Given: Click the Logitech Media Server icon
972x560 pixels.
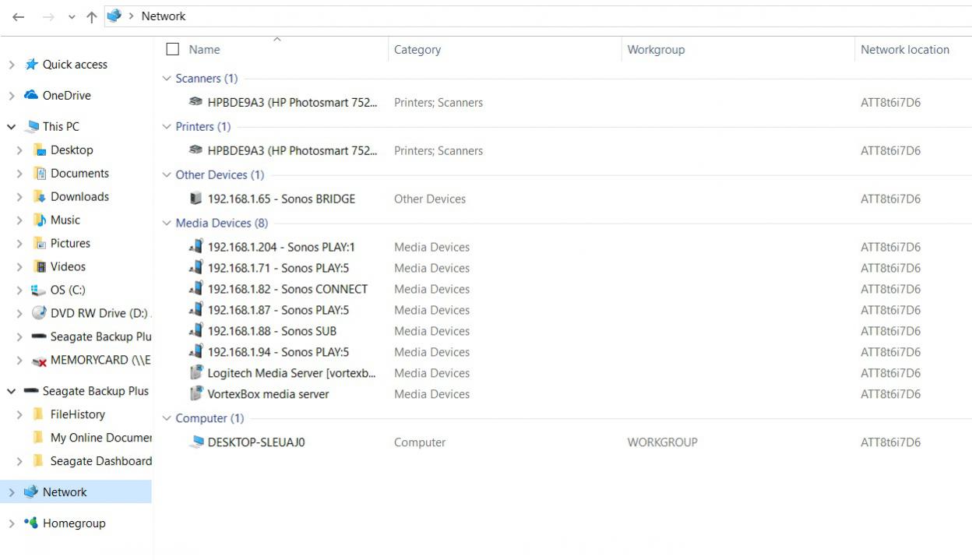Looking at the screenshot, I should point(196,373).
